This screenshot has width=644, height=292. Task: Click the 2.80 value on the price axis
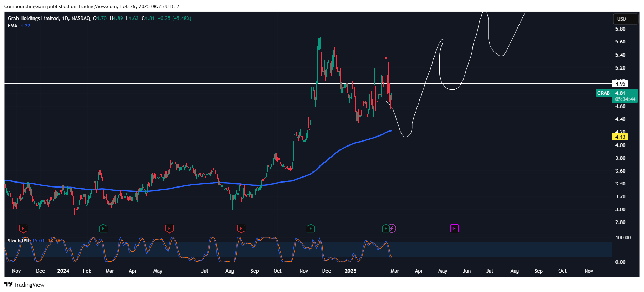(620, 222)
